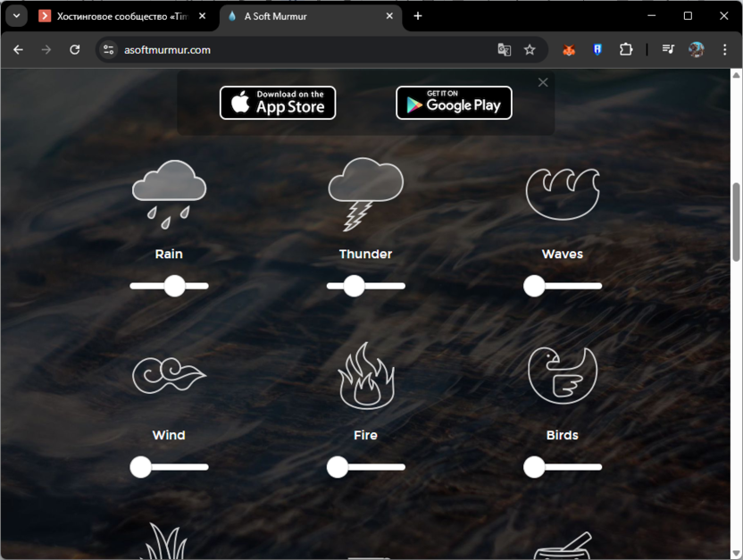
Task: Open the media controls button
Action: tap(668, 50)
